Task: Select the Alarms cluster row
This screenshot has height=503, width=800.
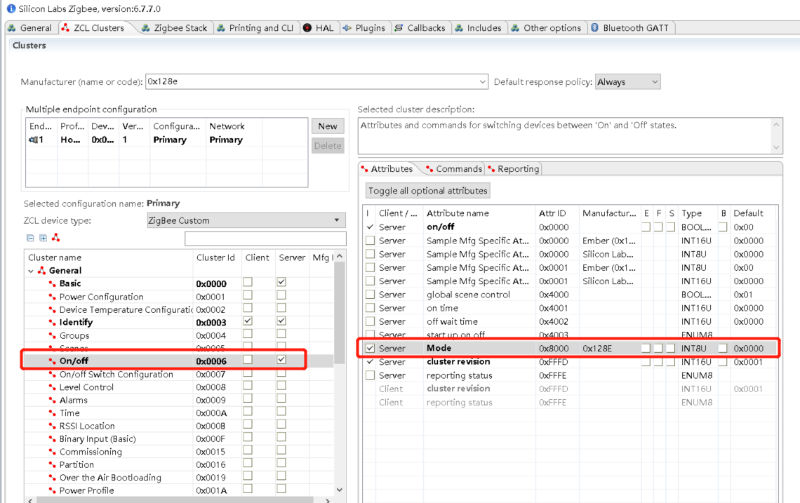Action: pos(73,400)
